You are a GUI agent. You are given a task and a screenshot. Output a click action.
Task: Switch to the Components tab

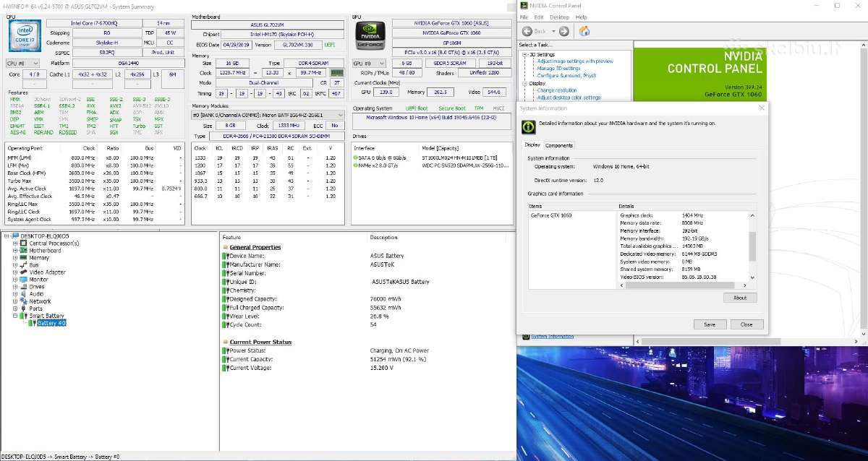(x=559, y=145)
